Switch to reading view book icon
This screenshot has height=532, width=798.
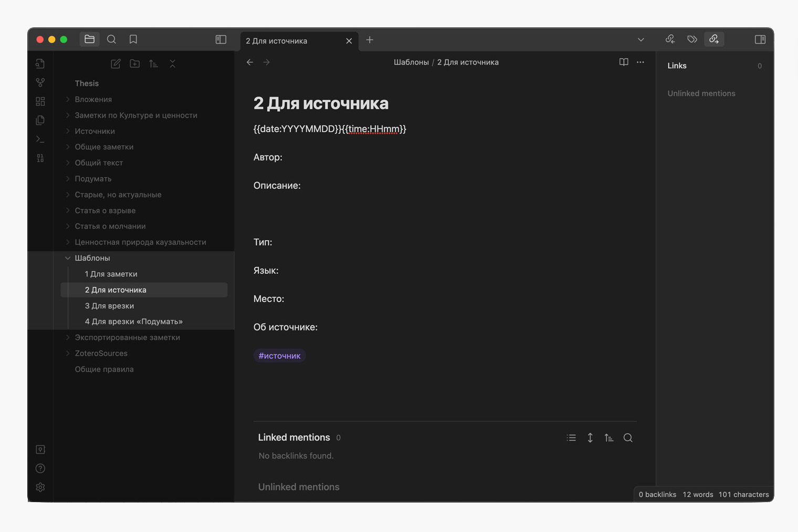[624, 62]
